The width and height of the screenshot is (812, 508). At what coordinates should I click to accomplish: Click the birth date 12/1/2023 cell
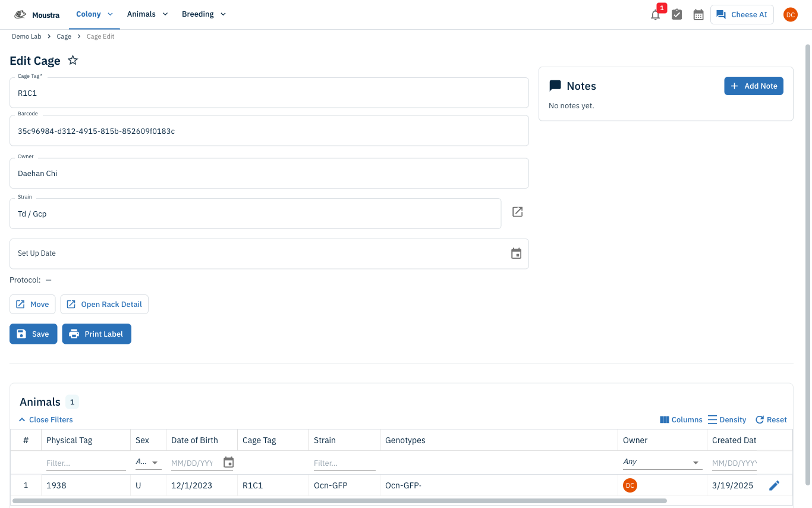201,485
